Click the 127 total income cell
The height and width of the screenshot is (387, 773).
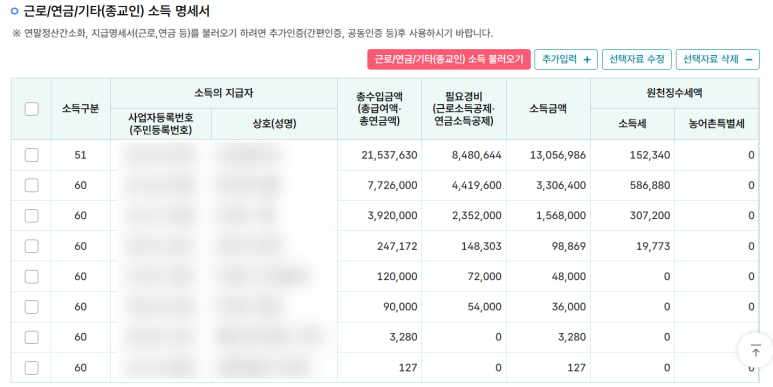pos(380,367)
